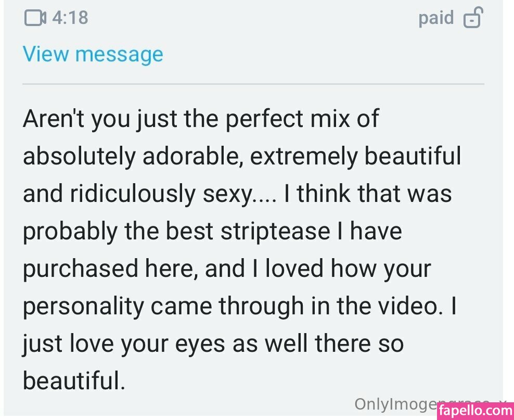Click the 4:18 video duration label
Screen dimensions: 514x420
tap(70, 18)
